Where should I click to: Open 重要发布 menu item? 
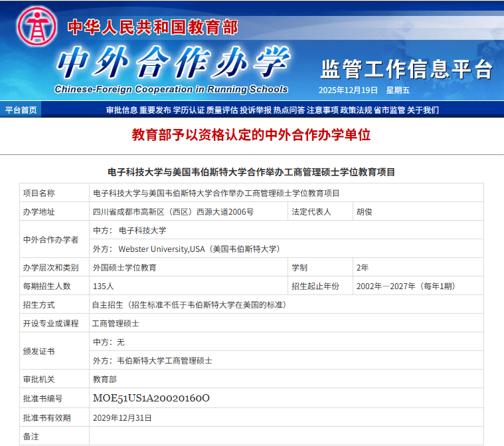tap(155, 110)
